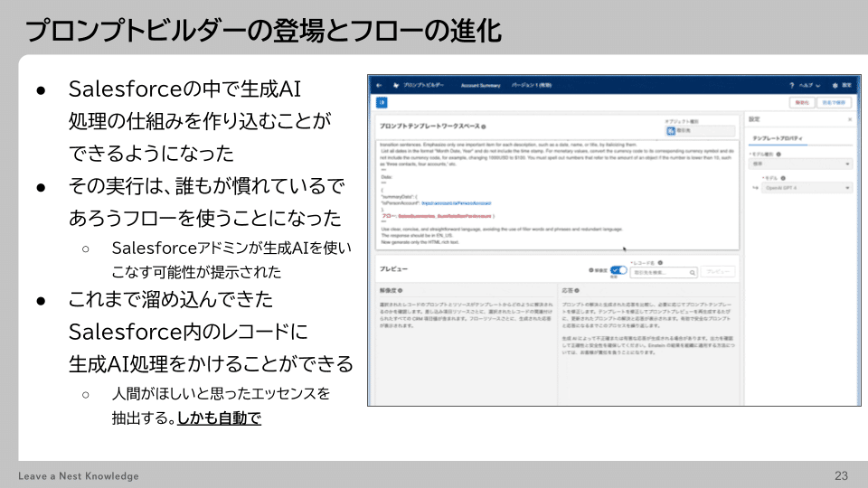Toggle the 解像度 switch in preview bar
This screenshot has width=868, height=488.
tap(618, 270)
